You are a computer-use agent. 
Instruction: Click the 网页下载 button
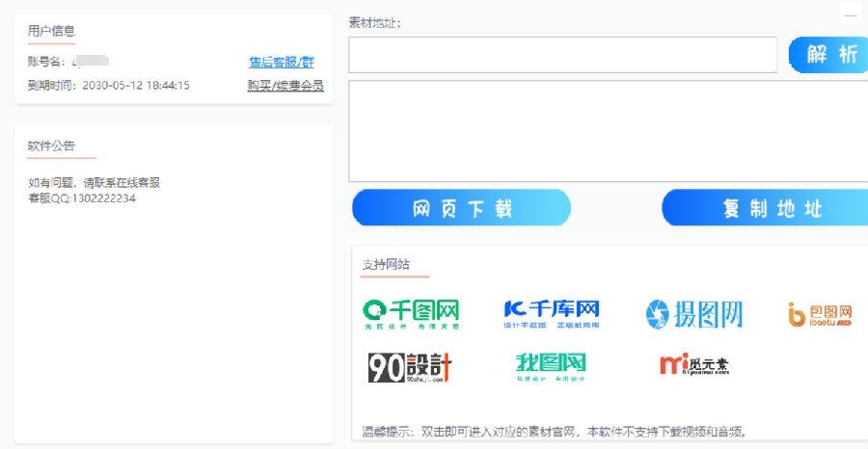[x=462, y=208]
